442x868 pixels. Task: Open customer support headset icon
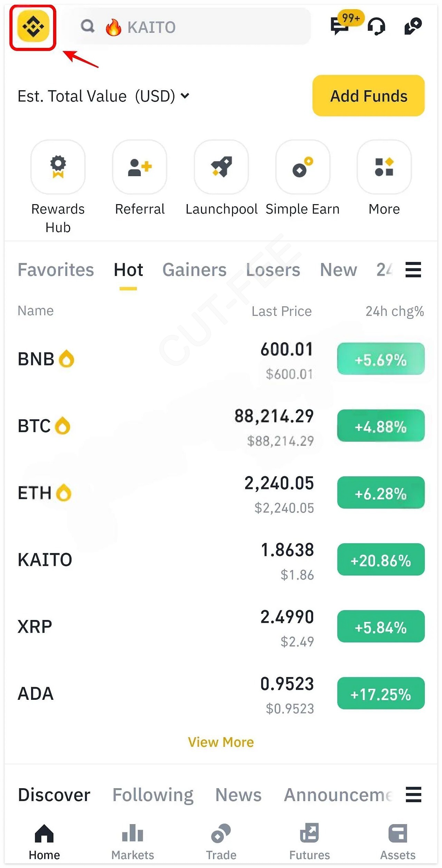pyautogui.click(x=376, y=27)
